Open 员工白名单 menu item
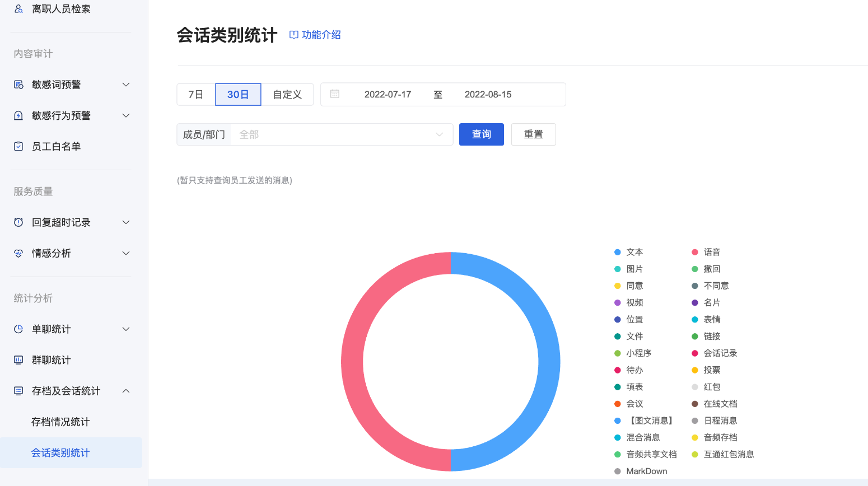The image size is (868, 486). click(x=71, y=146)
